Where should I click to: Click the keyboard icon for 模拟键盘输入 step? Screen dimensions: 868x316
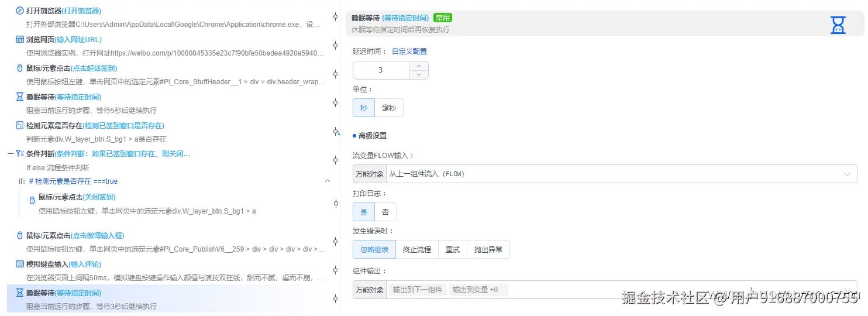(x=20, y=264)
